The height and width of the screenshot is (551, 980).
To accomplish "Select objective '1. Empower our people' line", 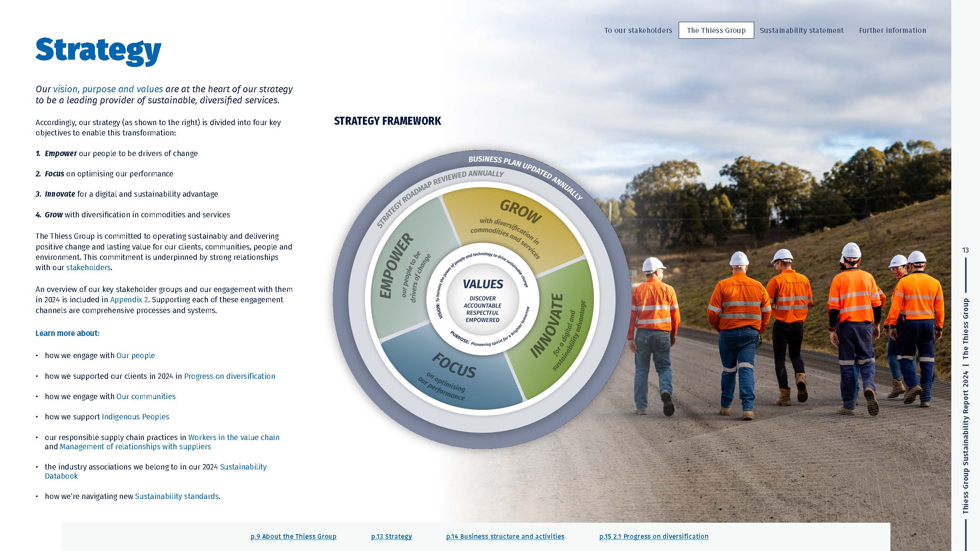I will tap(117, 153).
